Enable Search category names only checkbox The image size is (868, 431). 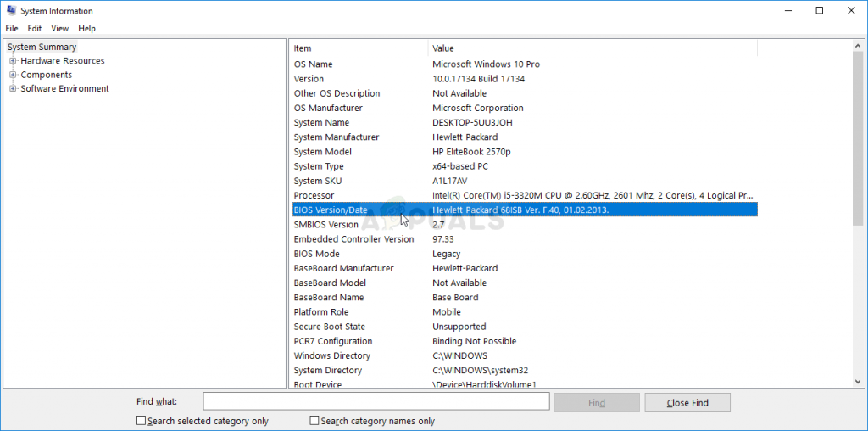pyautogui.click(x=314, y=421)
